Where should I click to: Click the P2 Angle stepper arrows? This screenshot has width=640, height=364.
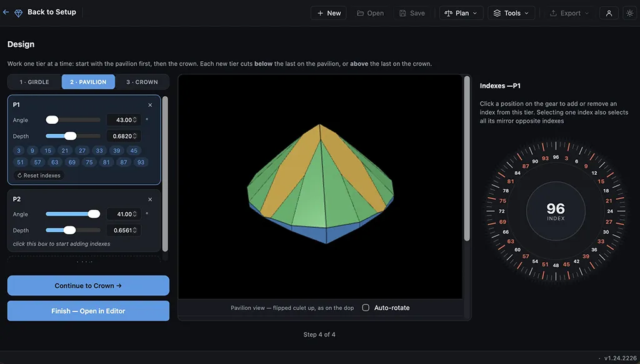[135, 214]
